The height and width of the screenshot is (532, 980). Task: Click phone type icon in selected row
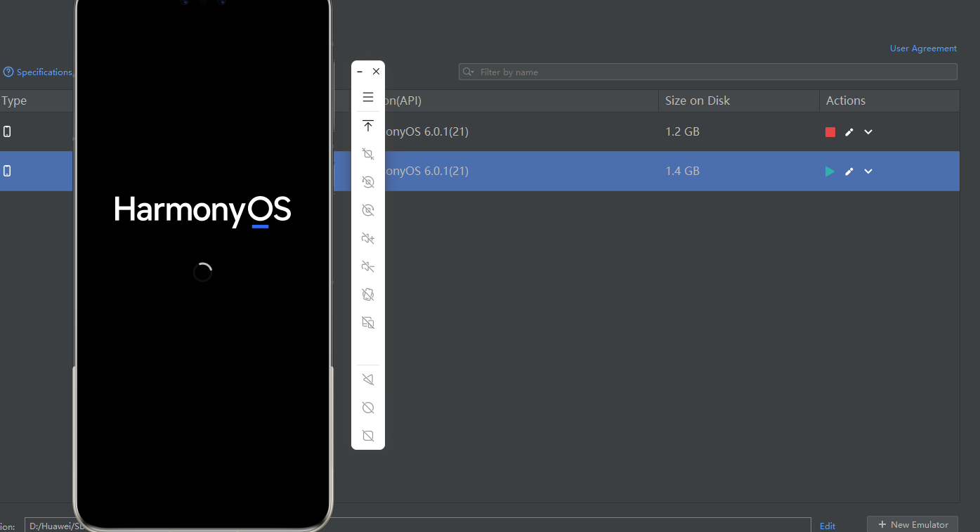[7, 171]
